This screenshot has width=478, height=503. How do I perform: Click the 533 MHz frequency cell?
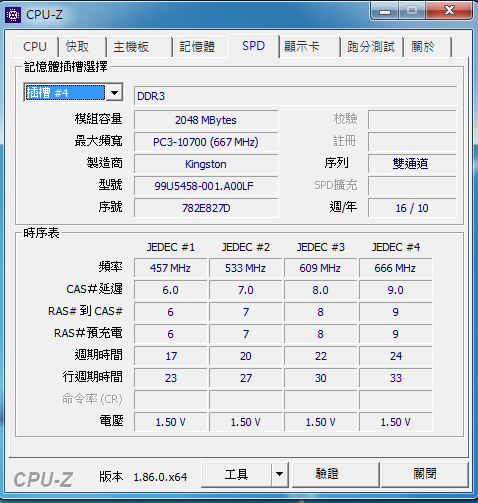pos(245,268)
